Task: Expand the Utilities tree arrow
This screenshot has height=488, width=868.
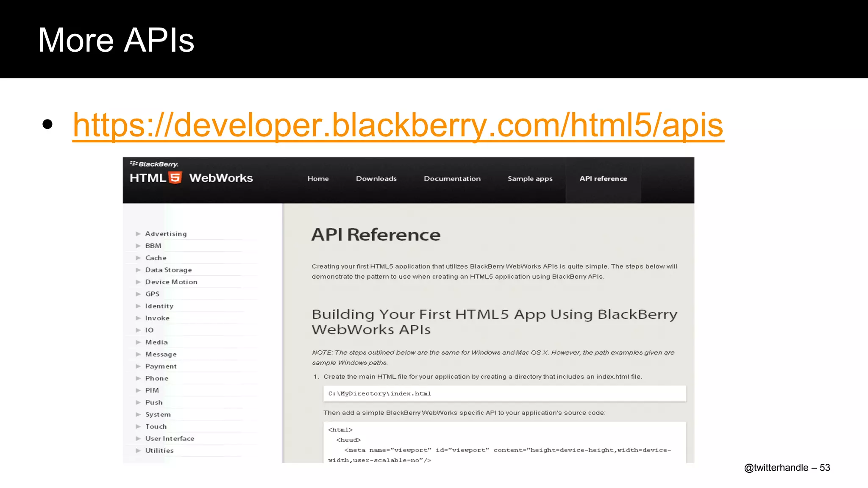Action: tap(138, 451)
